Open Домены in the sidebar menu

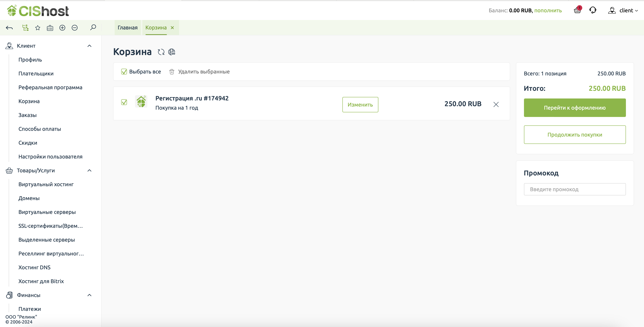click(29, 198)
